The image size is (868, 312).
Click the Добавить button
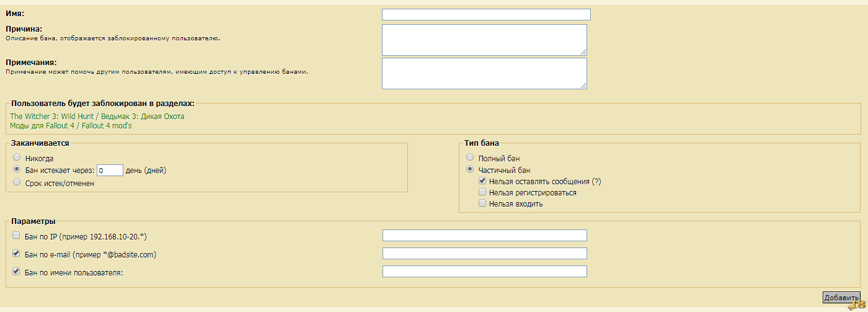coord(841,298)
